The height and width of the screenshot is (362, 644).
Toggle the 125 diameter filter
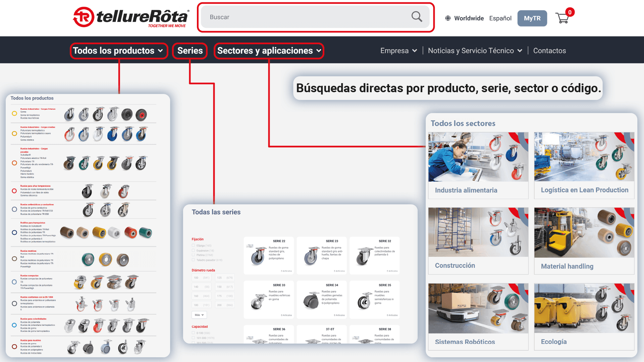coord(225,278)
